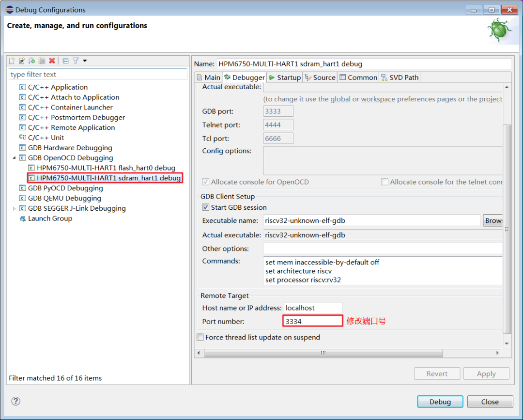Expand GDB SEGGER J-Link Debugging node
The height and width of the screenshot is (420, 523).
coord(14,208)
